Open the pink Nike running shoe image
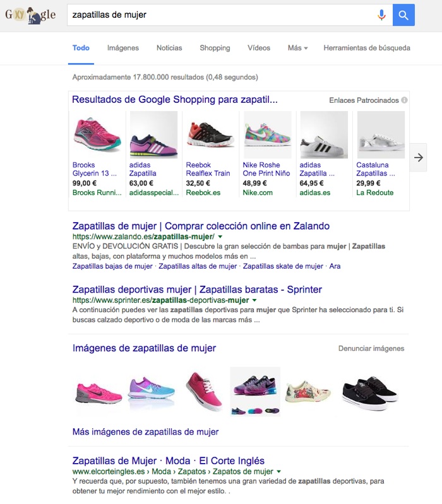442x504 pixels. (99, 392)
